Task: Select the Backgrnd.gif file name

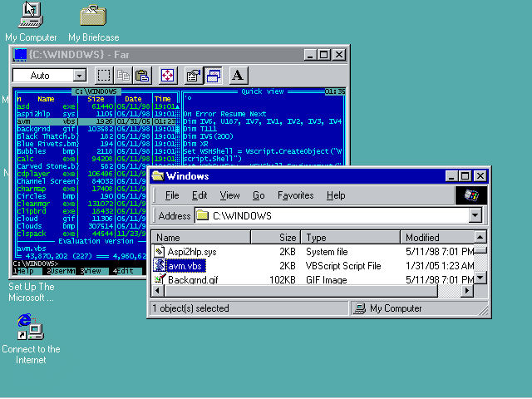Action: (193, 279)
